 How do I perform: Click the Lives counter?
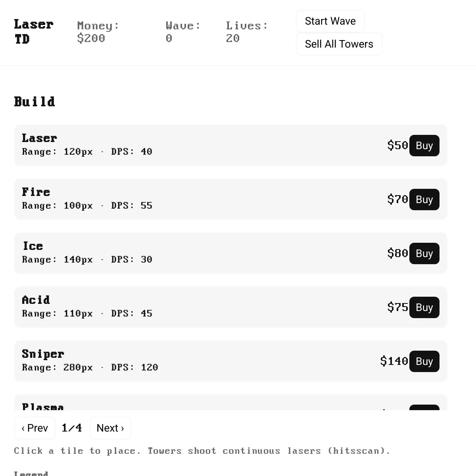(247, 32)
